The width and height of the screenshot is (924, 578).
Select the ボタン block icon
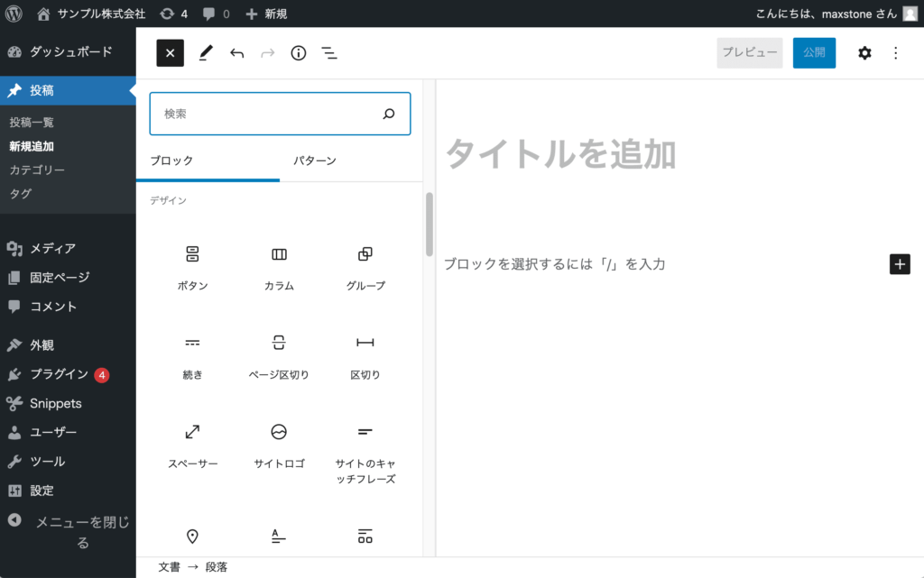[x=192, y=255]
